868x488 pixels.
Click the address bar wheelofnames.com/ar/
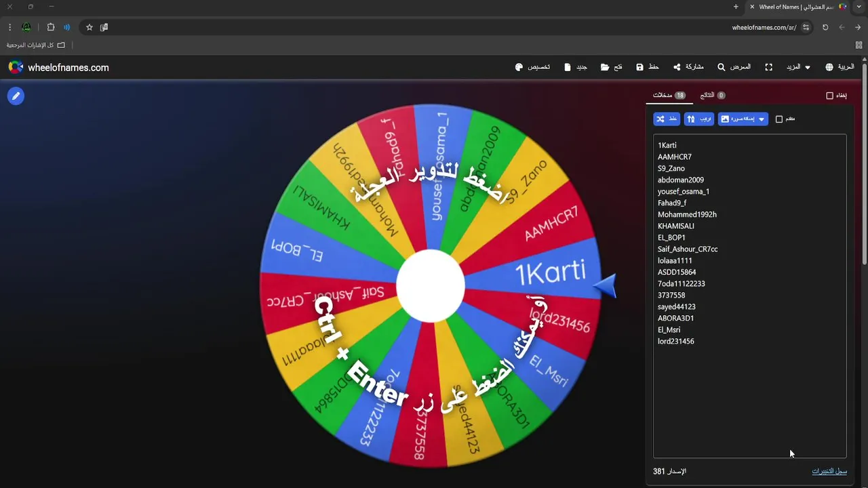point(764,27)
